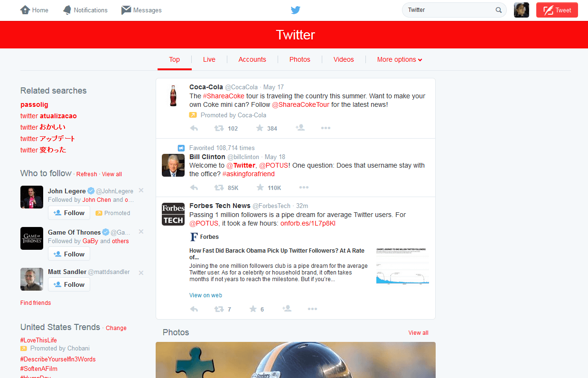Viewport: 588px width, 378px height.
Task: Open more actions on Coca-Cola tweet
Action: click(x=326, y=128)
